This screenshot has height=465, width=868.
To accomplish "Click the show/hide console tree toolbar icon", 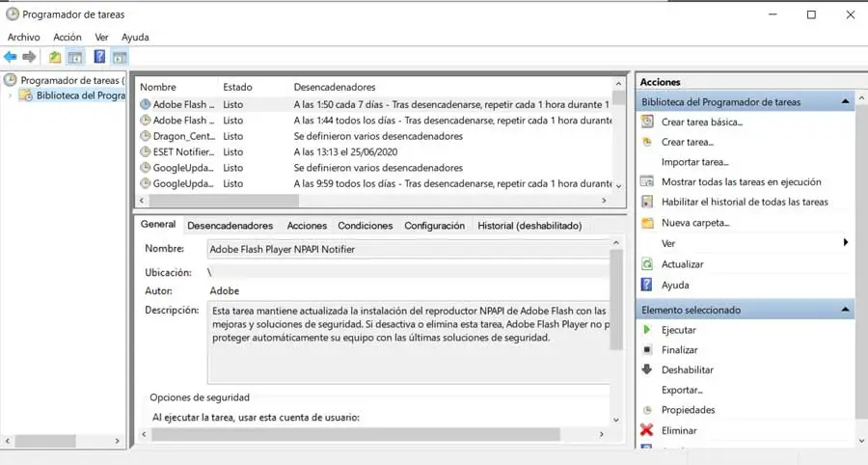I will click(74, 57).
